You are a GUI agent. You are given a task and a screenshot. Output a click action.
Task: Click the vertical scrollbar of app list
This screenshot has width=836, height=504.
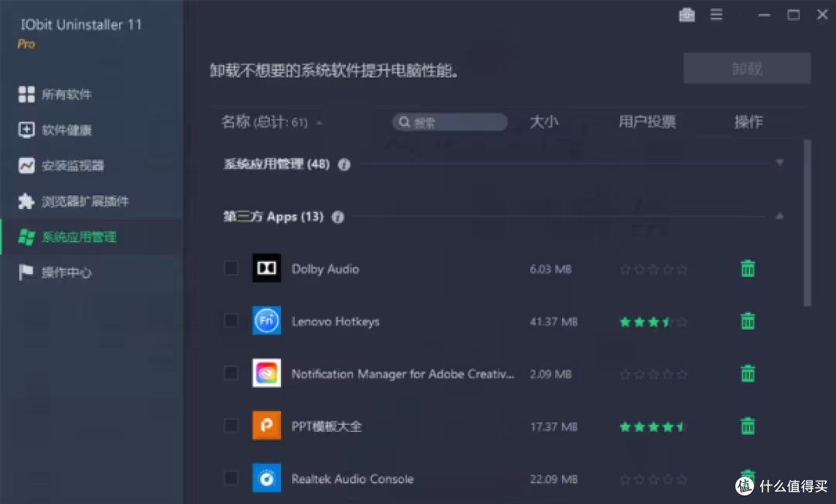click(x=807, y=223)
